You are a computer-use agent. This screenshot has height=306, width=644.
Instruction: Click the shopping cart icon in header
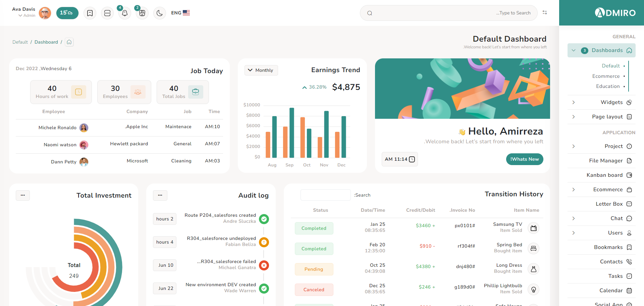(x=142, y=13)
